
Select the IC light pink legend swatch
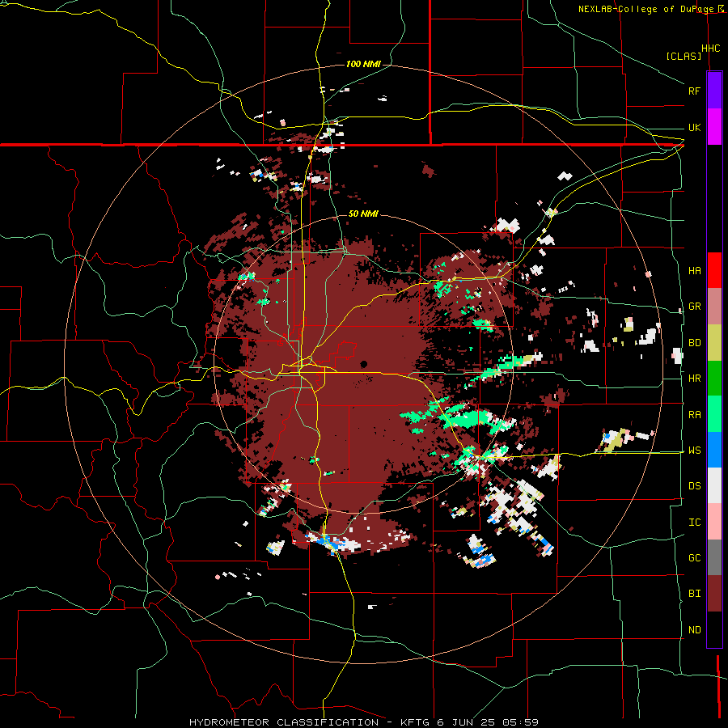[x=714, y=522]
